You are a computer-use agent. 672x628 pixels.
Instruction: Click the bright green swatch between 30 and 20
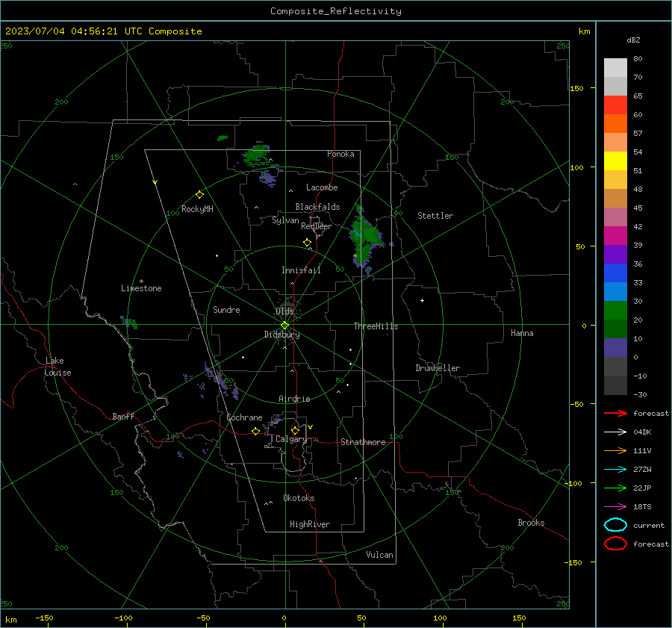click(615, 310)
